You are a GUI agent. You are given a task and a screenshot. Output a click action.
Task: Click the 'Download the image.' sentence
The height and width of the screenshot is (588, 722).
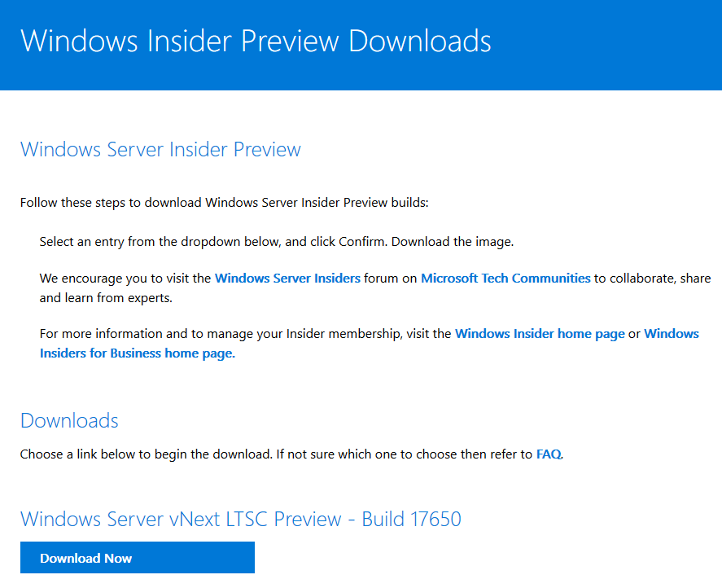[x=453, y=242]
